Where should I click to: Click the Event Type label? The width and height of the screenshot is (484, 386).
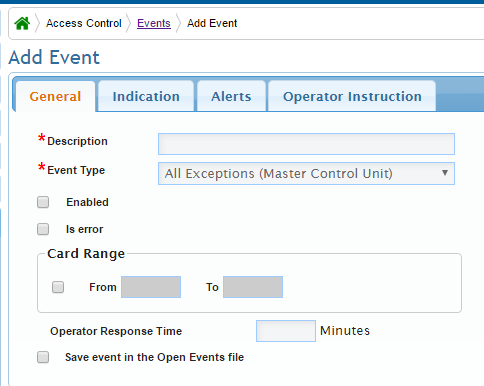76,170
